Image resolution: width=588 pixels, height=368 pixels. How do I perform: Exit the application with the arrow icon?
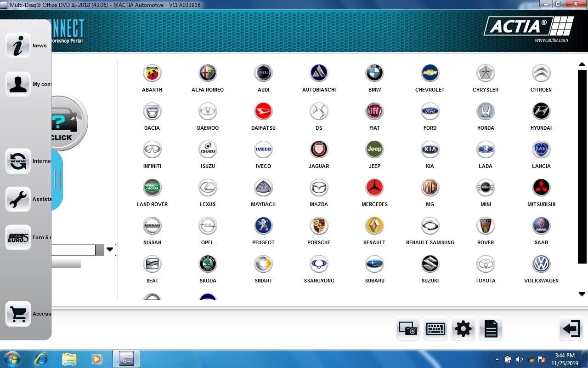click(x=571, y=328)
